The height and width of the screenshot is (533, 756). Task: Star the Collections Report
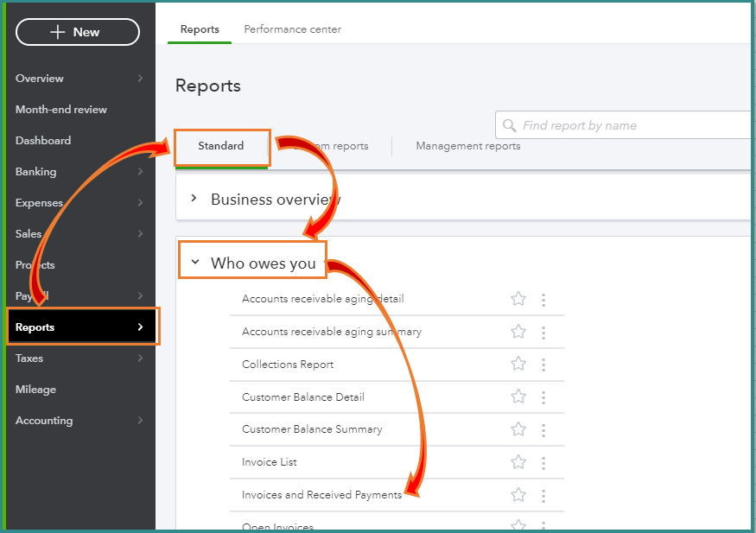[518, 365]
